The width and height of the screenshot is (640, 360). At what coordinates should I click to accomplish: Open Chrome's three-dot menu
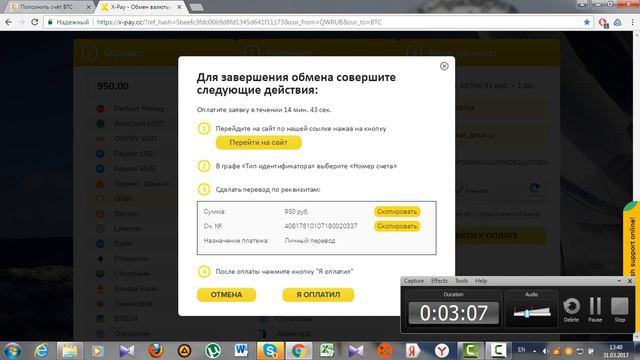coord(633,22)
